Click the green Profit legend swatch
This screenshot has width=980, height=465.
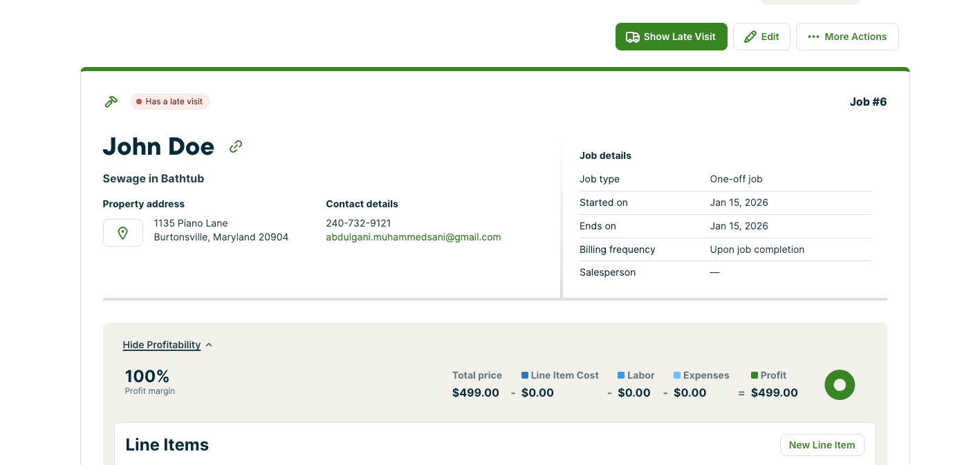(x=754, y=374)
